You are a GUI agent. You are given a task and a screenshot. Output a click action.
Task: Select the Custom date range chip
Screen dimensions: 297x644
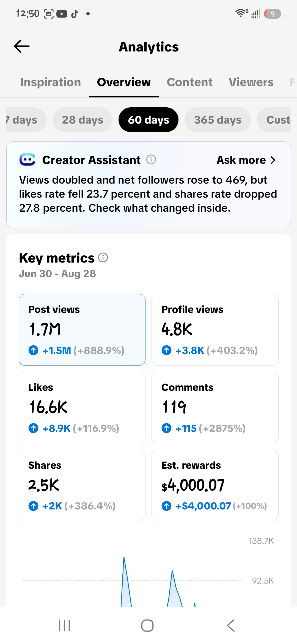274,120
